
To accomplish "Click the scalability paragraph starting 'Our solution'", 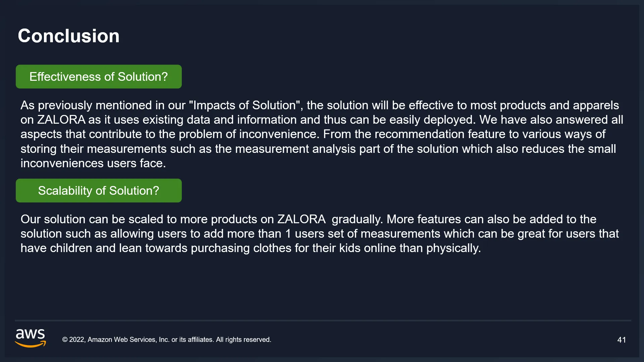I will click(x=320, y=234).
